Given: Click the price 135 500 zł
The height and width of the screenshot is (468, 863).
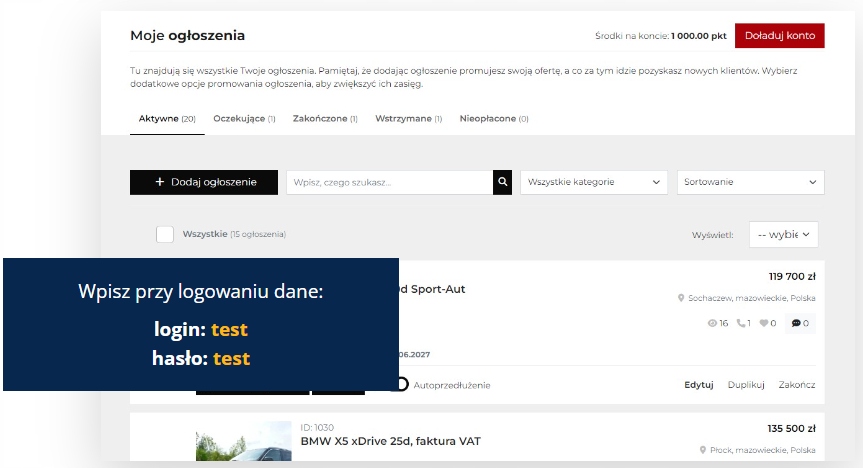Looking at the screenshot, I should 791,428.
